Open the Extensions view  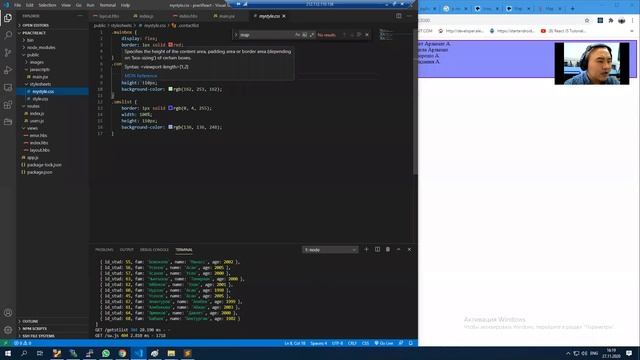tap(8, 105)
